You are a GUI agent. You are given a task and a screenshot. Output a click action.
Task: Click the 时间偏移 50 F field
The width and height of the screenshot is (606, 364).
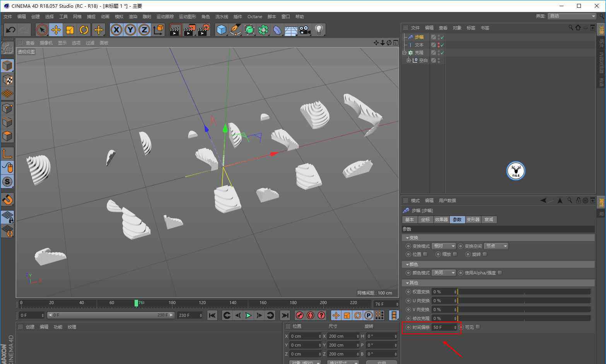pyautogui.click(x=444, y=327)
